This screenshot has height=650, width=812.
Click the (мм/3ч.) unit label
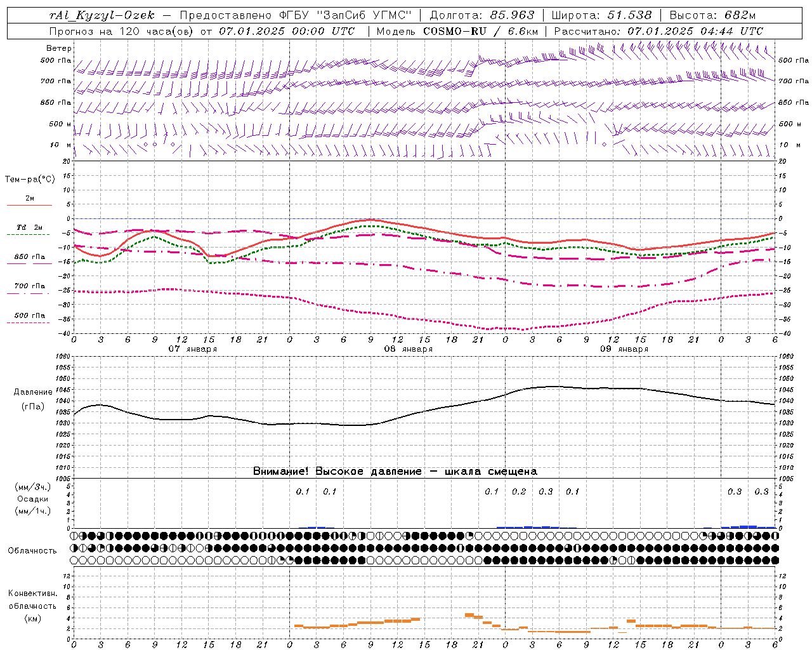pos(33,487)
